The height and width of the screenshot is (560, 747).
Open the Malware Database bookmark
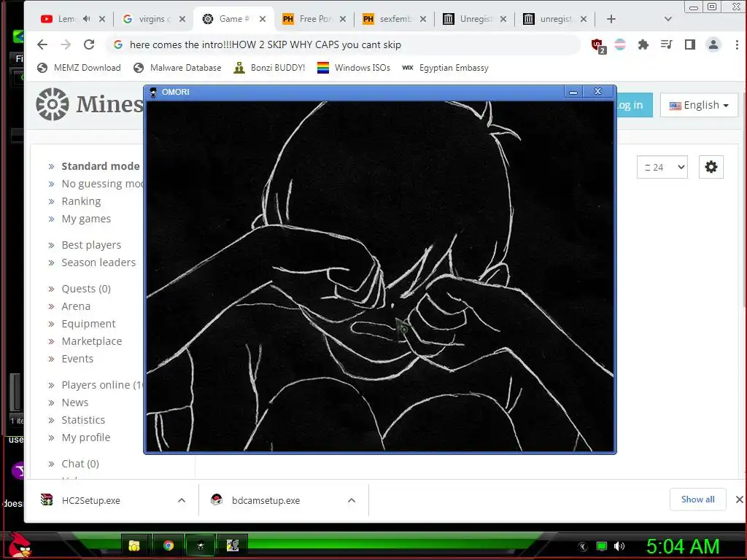(x=177, y=68)
